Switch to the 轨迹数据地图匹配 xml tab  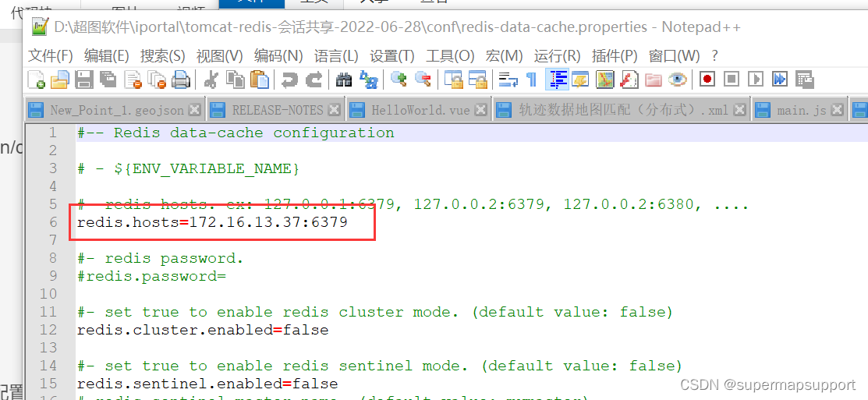click(621, 109)
